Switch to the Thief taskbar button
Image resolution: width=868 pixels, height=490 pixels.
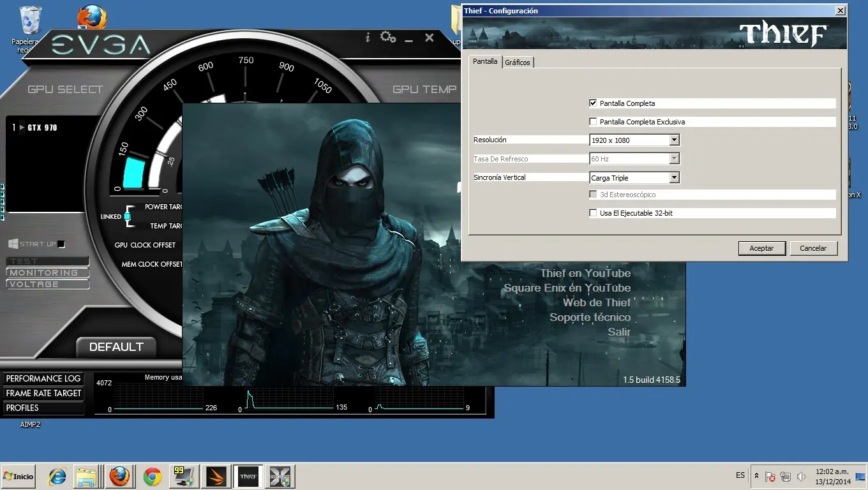248,477
